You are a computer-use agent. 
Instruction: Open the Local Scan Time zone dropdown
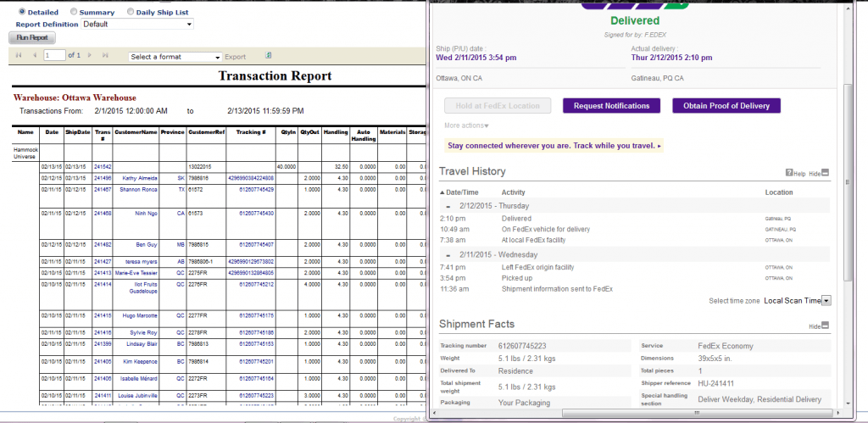click(x=826, y=300)
